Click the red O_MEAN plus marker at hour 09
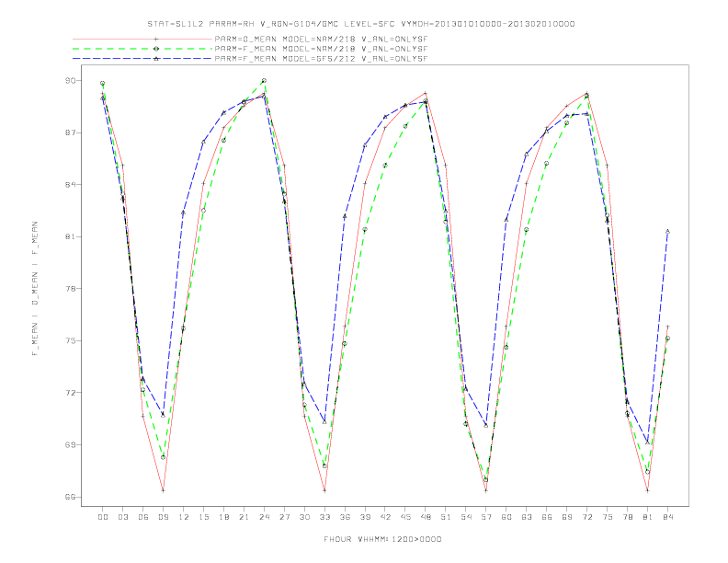Image resolution: width=728 pixels, height=563 pixels. point(163,490)
